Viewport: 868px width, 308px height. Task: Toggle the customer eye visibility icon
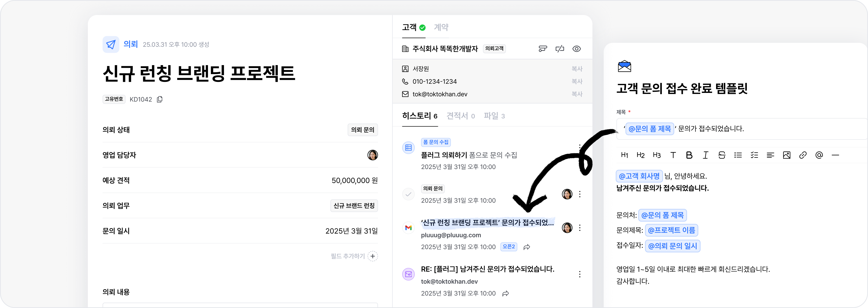click(576, 49)
